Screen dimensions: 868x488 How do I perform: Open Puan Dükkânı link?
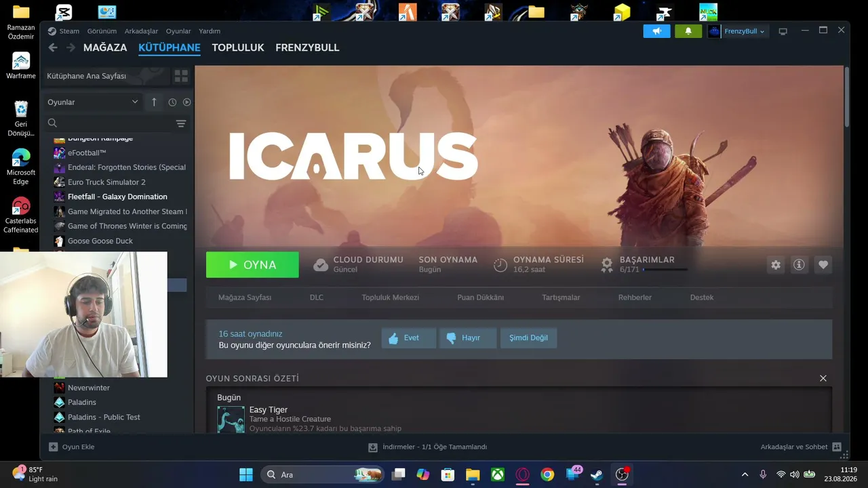click(481, 298)
